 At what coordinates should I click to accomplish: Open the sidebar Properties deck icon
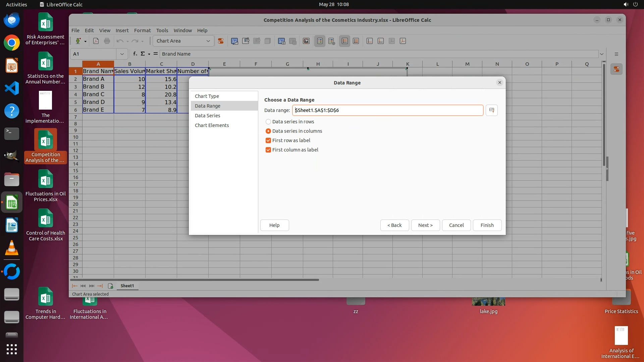(616, 69)
